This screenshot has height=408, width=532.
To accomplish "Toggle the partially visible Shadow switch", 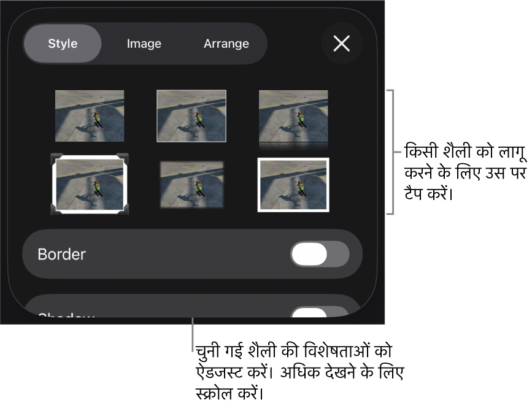I will [x=320, y=312].
